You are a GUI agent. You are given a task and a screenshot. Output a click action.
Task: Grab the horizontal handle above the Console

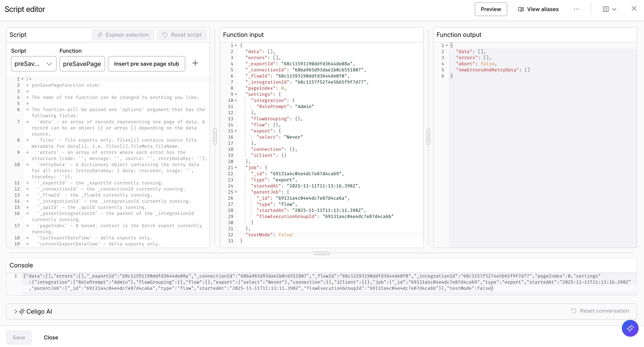pyautogui.click(x=321, y=253)
